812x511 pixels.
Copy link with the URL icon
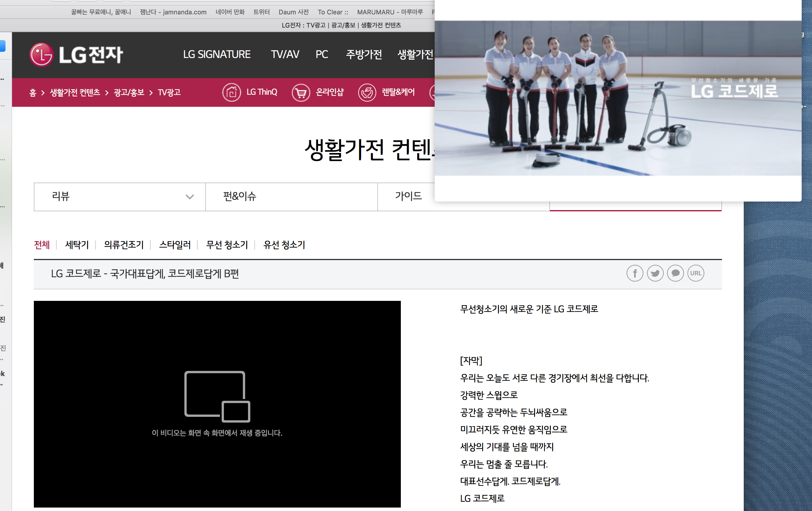pos(695,273)
